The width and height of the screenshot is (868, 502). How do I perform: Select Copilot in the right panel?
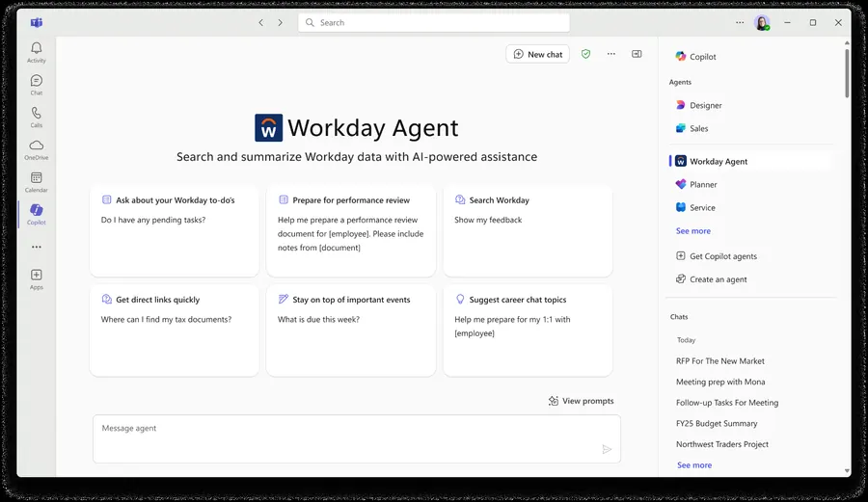695,57
